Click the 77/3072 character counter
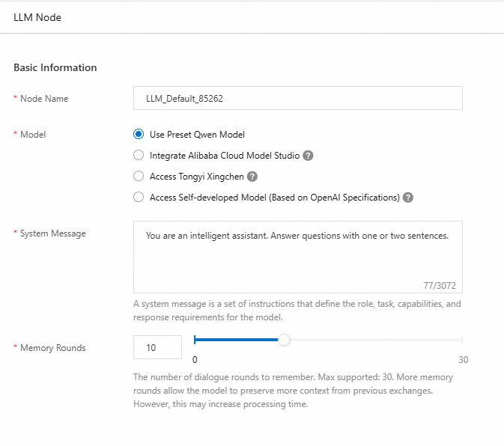The width and height of the screenshot is (504, 446). click(x=440, y=285)
